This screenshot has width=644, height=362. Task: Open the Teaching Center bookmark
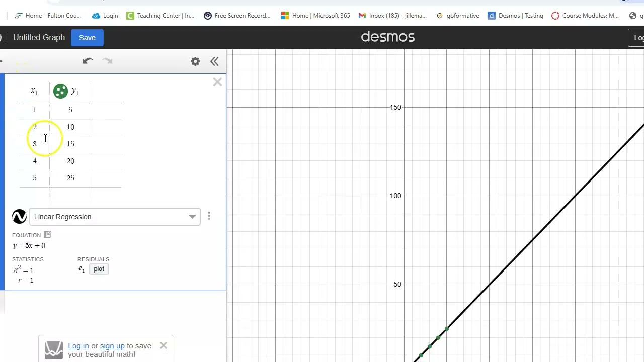pyautogui.click(x=160, y=16)
